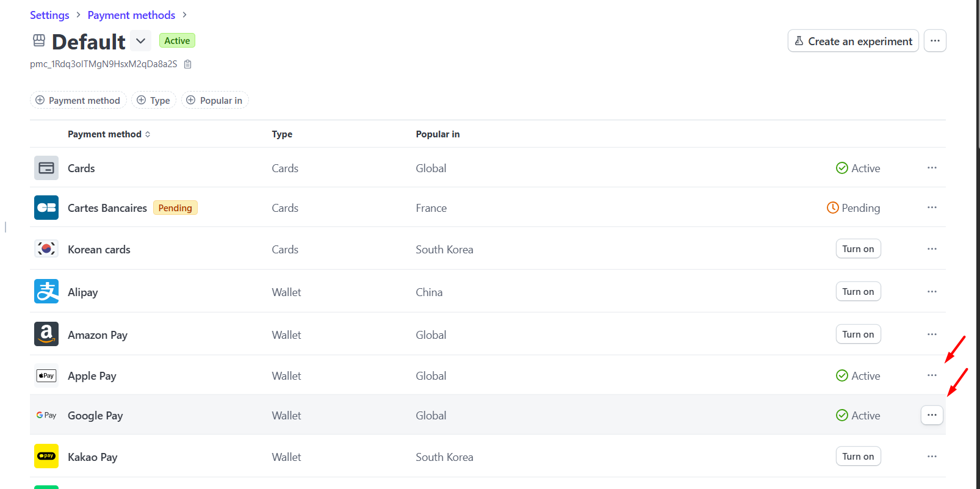The height and width of the screenshot is (489, 980).
Task: Turn on Amazon Pay payment method
Action: click(858, 335)
